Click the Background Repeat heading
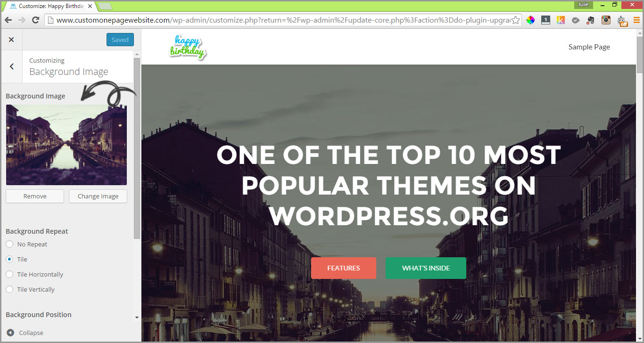 click(x=37, y=231)
